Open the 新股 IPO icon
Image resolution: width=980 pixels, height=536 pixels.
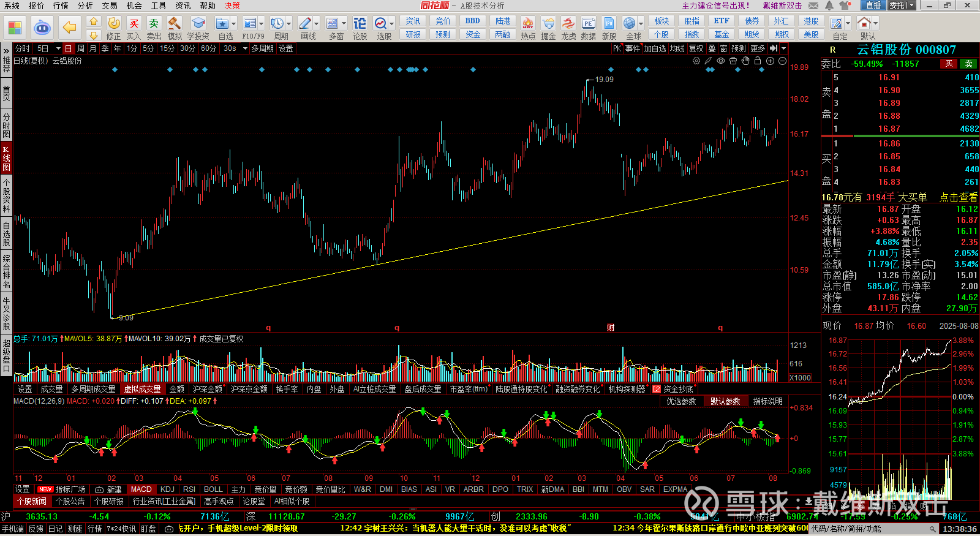pyautogui.click(x=609, y=28)
